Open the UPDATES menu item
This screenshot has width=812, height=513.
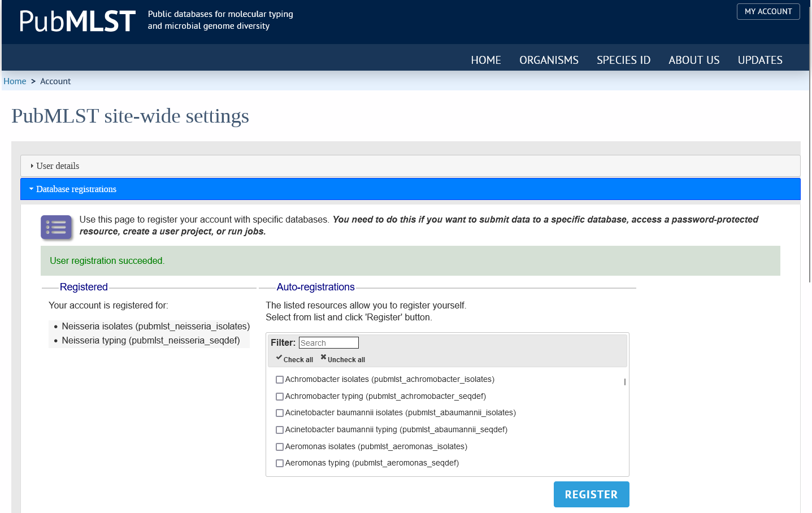(760, 60)
